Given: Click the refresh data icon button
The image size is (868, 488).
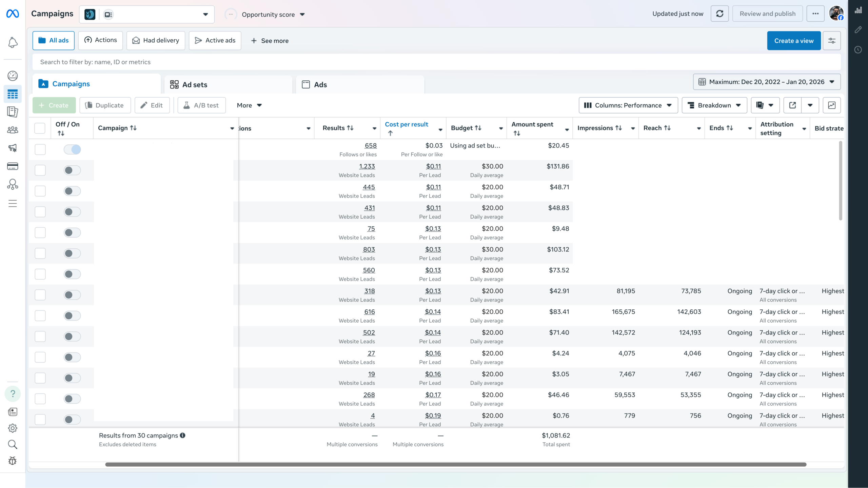Looking at the screenshot, I should click(719, 14).
